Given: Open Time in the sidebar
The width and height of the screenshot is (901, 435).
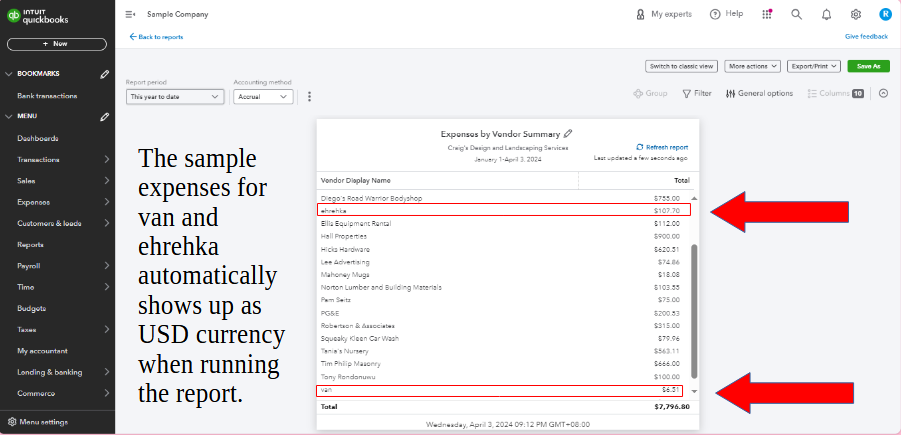Looking at the screenshot, I should pyautogui.click(x=26, y=287).
